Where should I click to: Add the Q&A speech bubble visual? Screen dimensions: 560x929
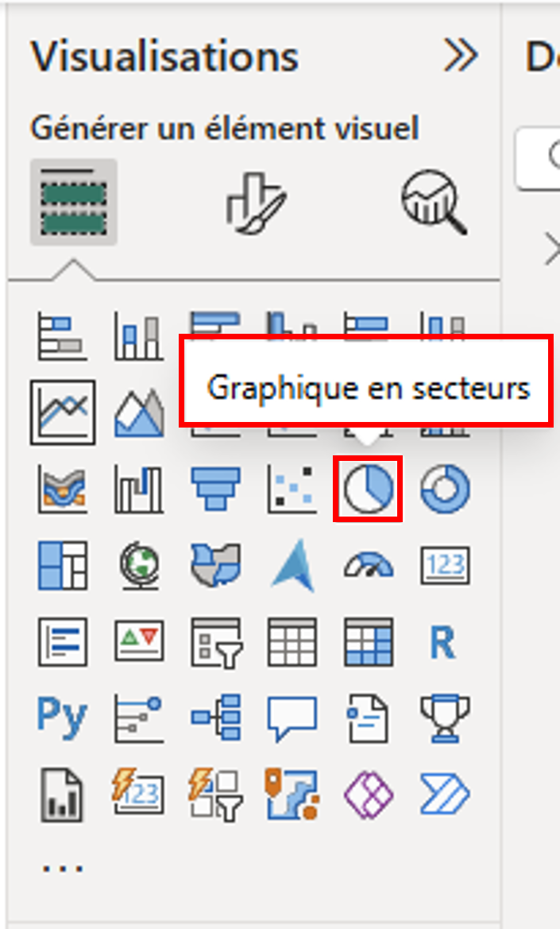pyautogui.click(x=292, y=718)
